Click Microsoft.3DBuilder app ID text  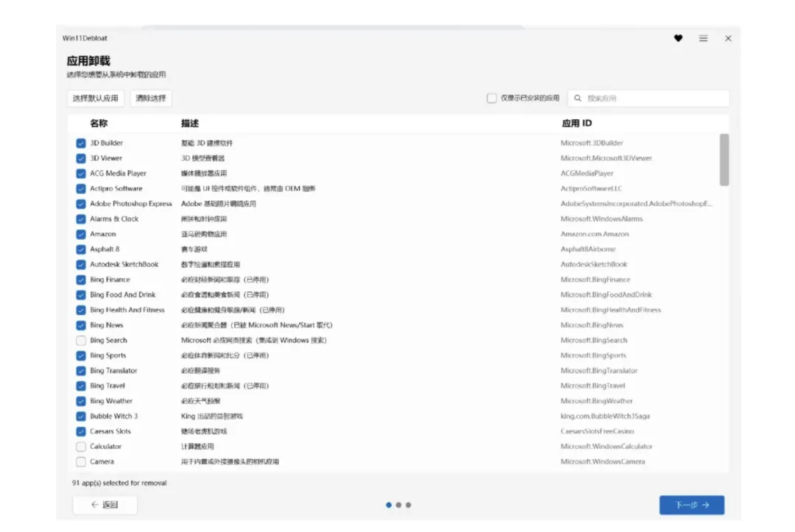tap(592, 143)
